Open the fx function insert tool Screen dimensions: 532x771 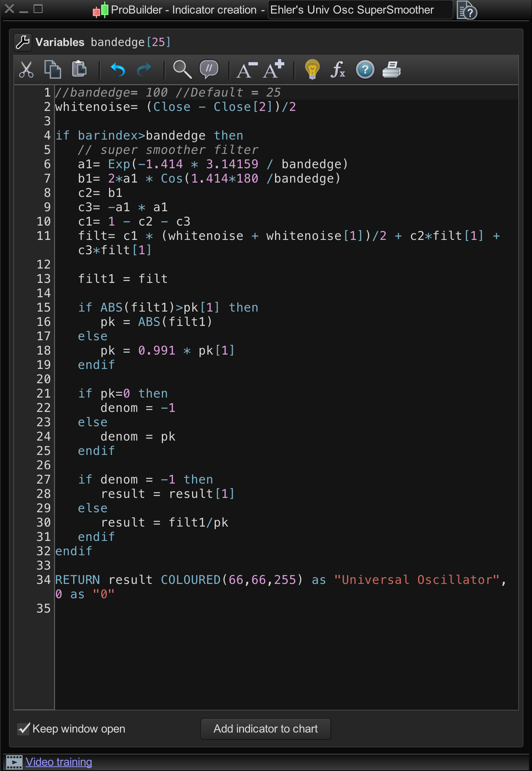pyautogui.click(x=338, y=70)
